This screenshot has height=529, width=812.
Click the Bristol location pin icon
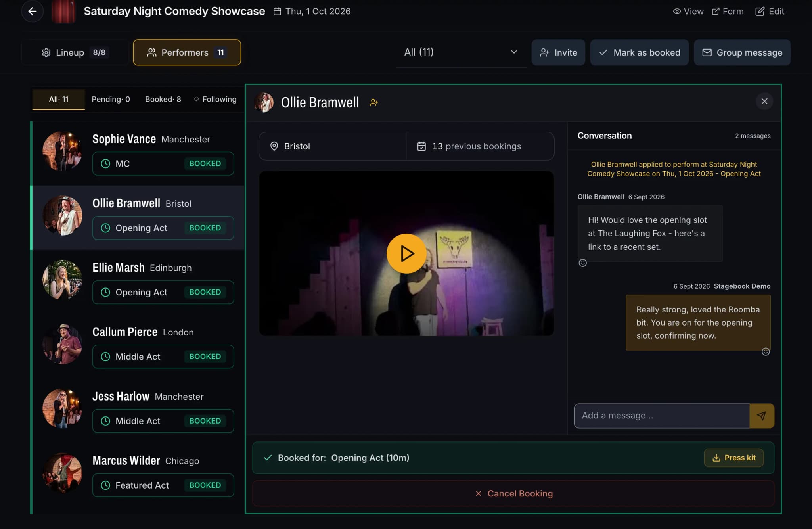pyautogui.click(x=274, y=146)
